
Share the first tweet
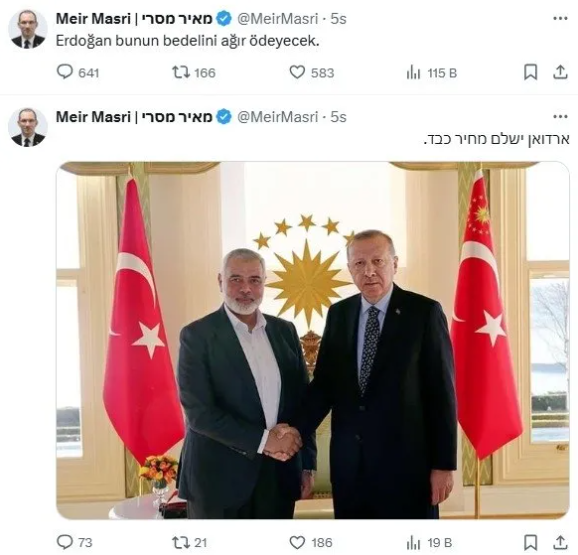point(560,72)
